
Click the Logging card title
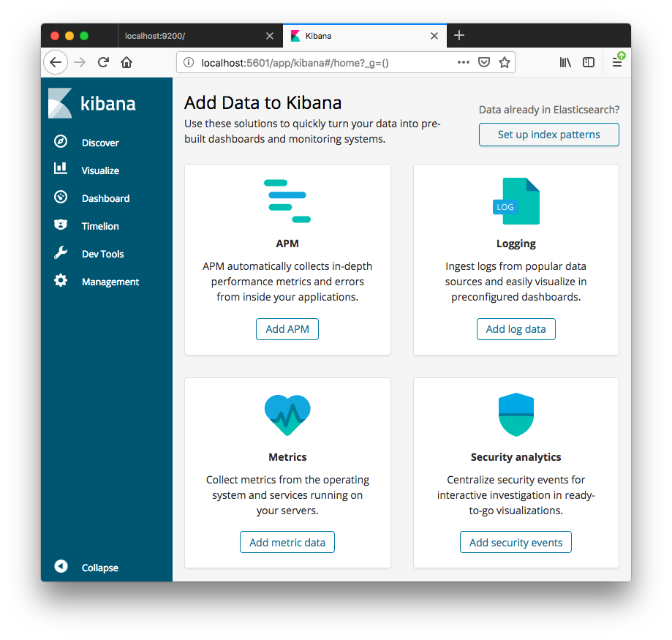pos(516,244)
